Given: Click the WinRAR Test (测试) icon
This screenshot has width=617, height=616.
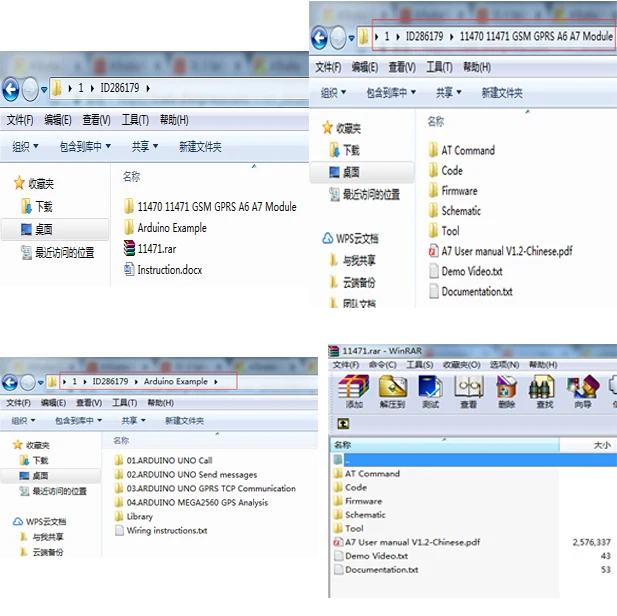Looking at the screenshot, I should (430, 391).
